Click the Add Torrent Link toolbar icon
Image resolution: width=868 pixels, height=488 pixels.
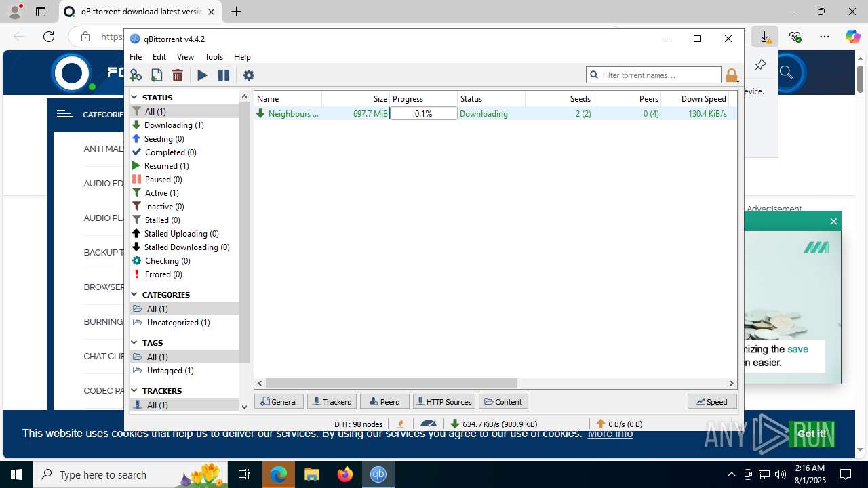(x=136, y=75)
